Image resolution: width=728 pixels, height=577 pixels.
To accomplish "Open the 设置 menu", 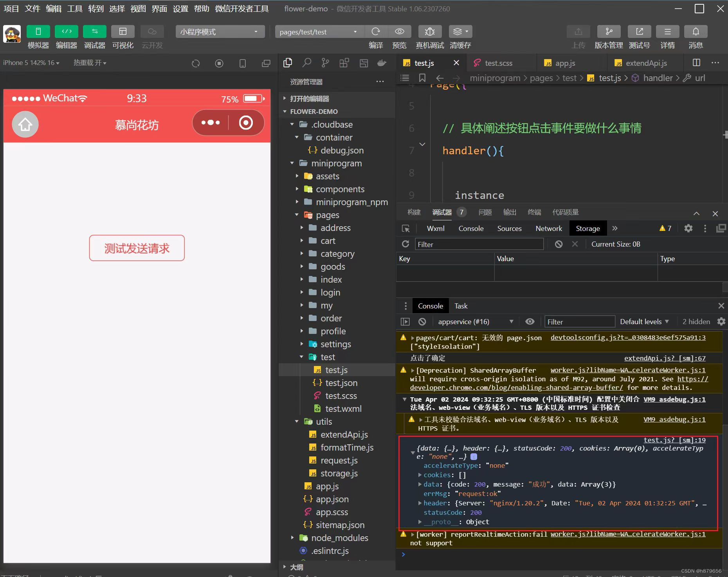I will (180, 9).
